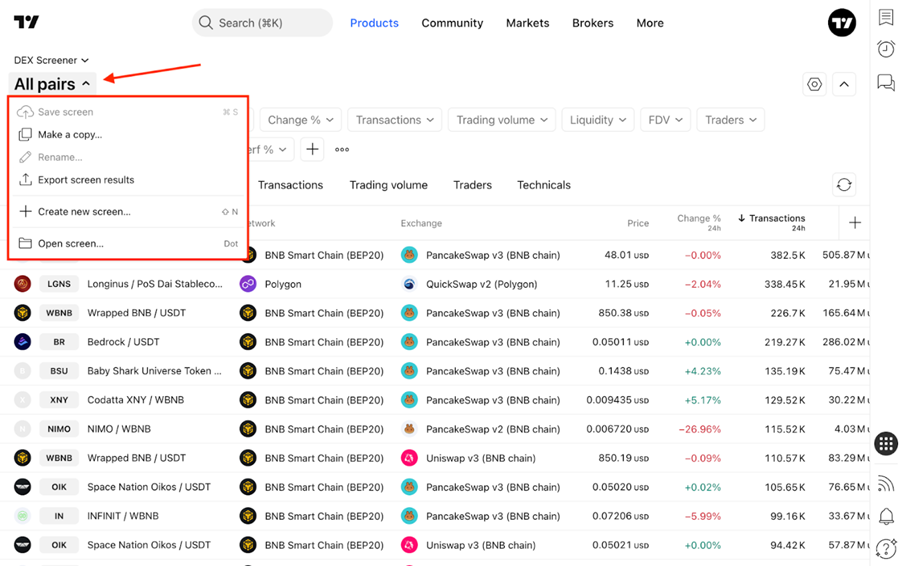Open the Liquidity filter dropdown
This screenshot has width=902, height=566.
click(598, 120)
